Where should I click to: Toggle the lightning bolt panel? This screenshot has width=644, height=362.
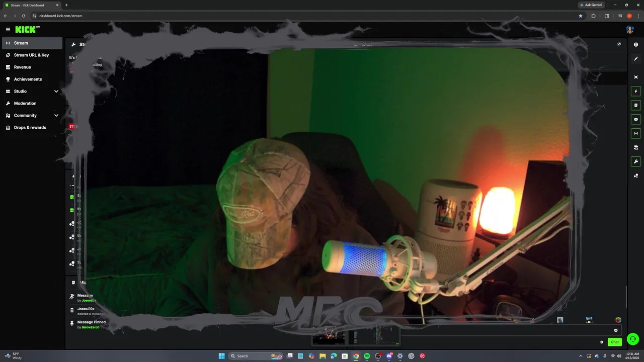coord(636,92)
